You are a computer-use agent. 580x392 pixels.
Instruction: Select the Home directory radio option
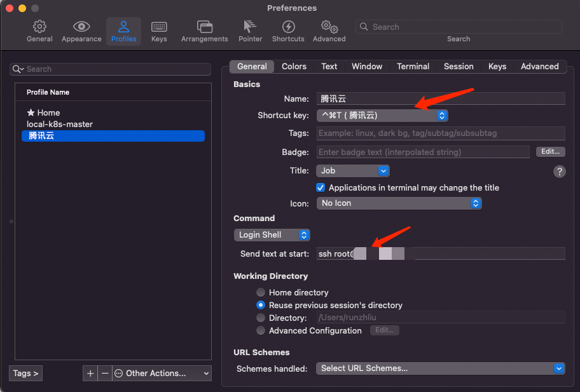point(261,293)
